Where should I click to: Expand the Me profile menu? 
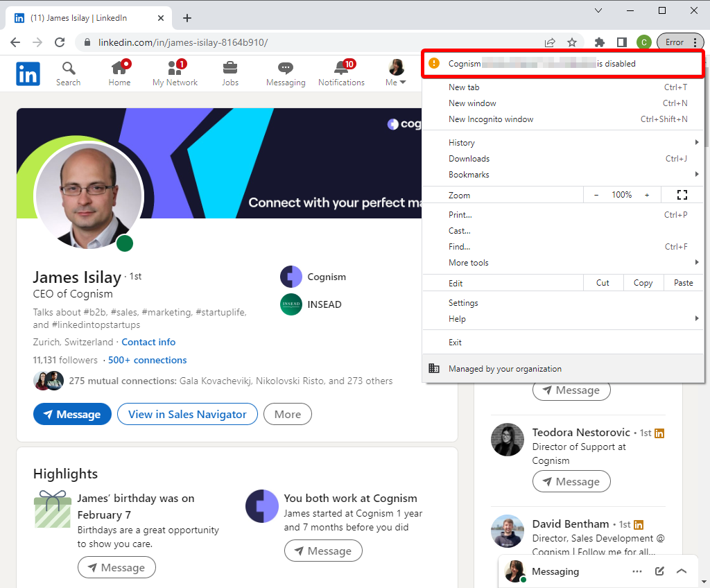396,73
